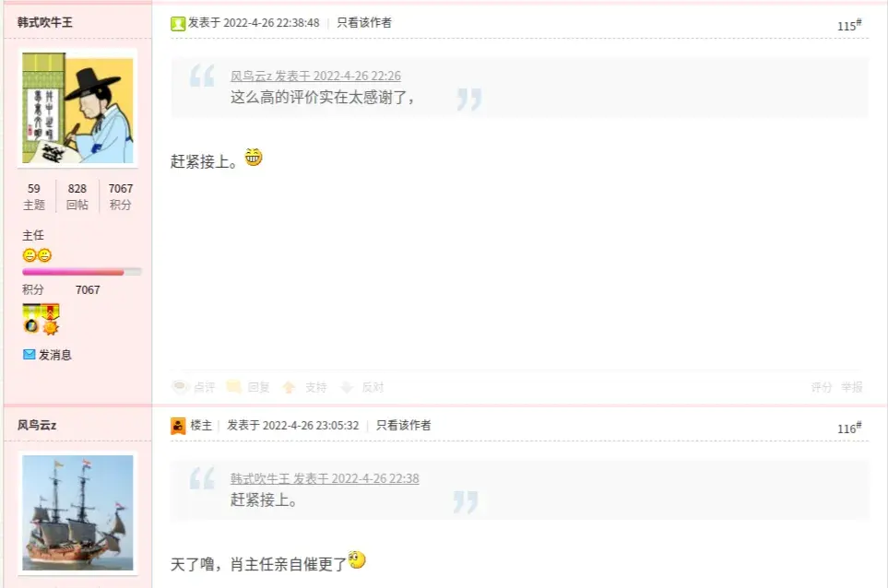Click the pink 积分 progress bar

[x=81, y=272]
